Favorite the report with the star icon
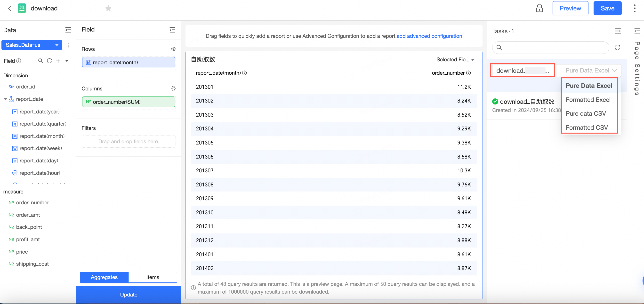Image resolution: width=644 pixels, height=304 pixels. coord(108,8)
